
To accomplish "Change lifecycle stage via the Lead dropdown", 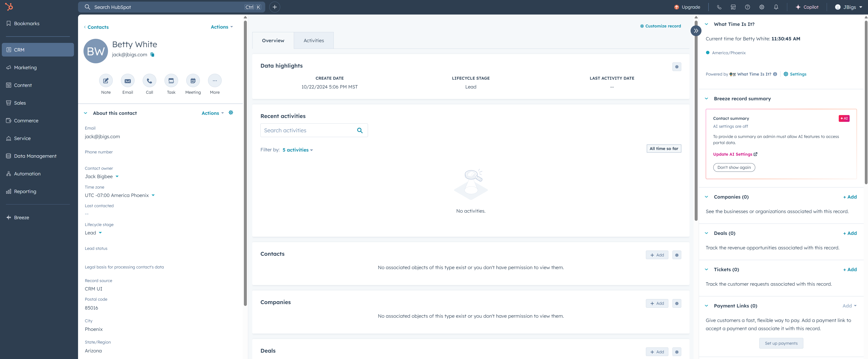I will pos(93,233).
